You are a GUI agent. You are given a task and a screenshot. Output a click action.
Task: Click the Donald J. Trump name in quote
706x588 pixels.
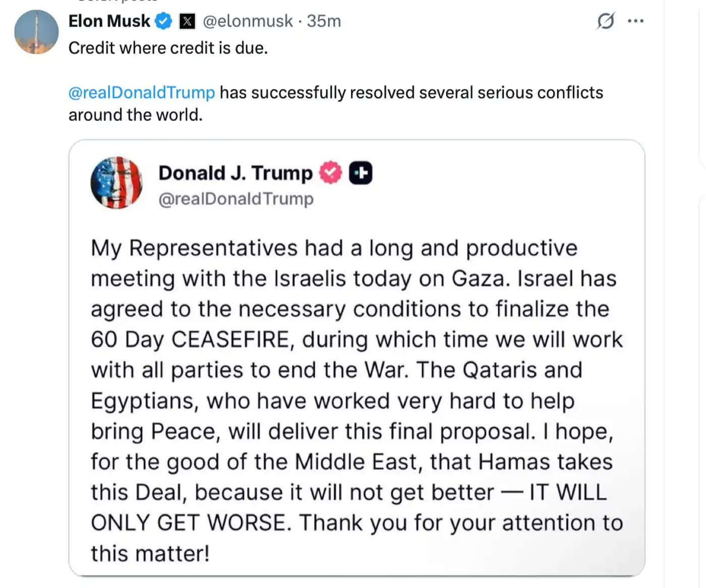[236, 173]
